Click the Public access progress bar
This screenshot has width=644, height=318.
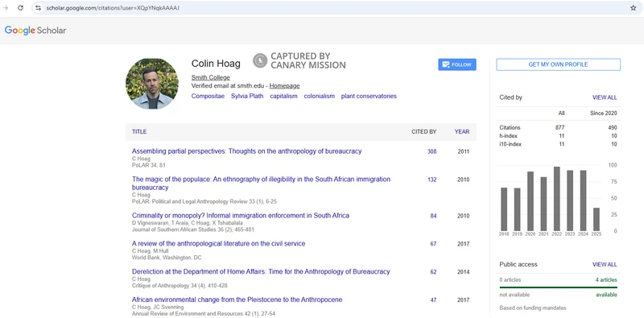[x=558, y=287]
